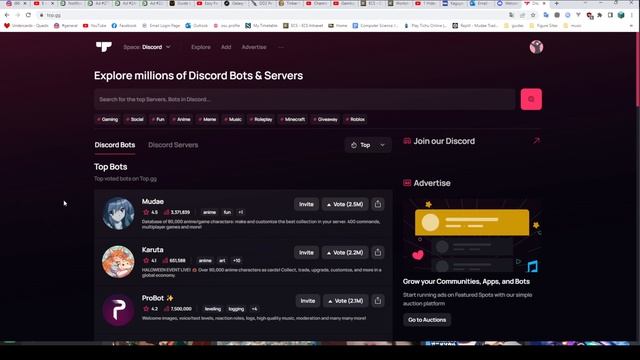640x360 pixels.
Task: Click the Join our Discord heading
Action: point(444,141)
